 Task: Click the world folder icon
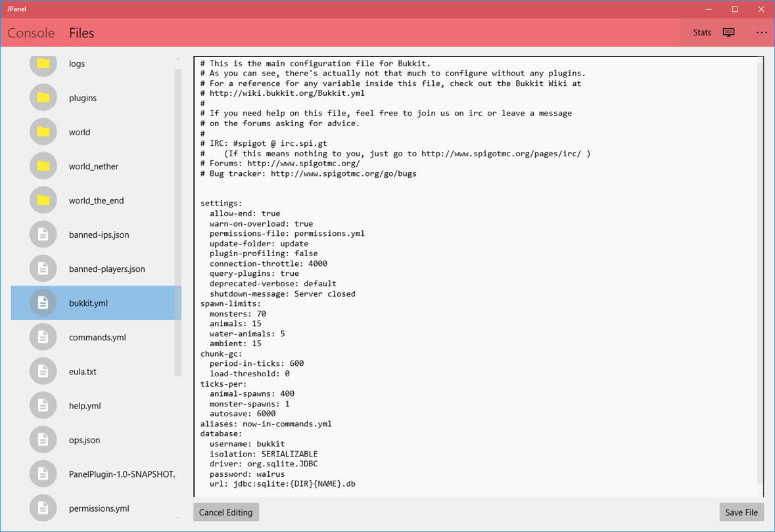[43, 132]
